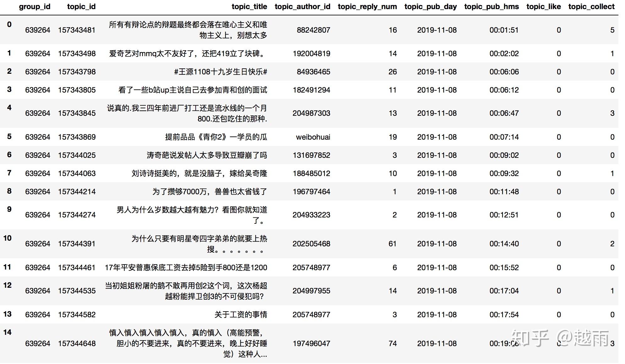Click title 提前品品《青你2》一学员的瓜
This screenshot has width=625, height=364.
[216, 137]
